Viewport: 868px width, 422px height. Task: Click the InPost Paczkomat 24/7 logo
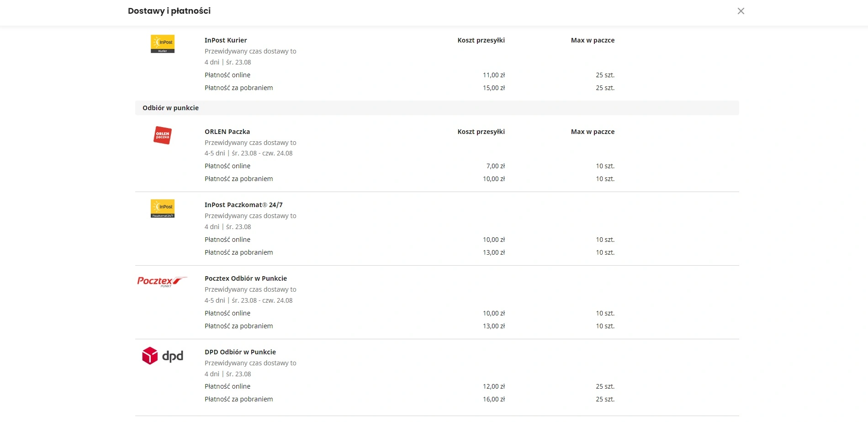pos(163,208)
